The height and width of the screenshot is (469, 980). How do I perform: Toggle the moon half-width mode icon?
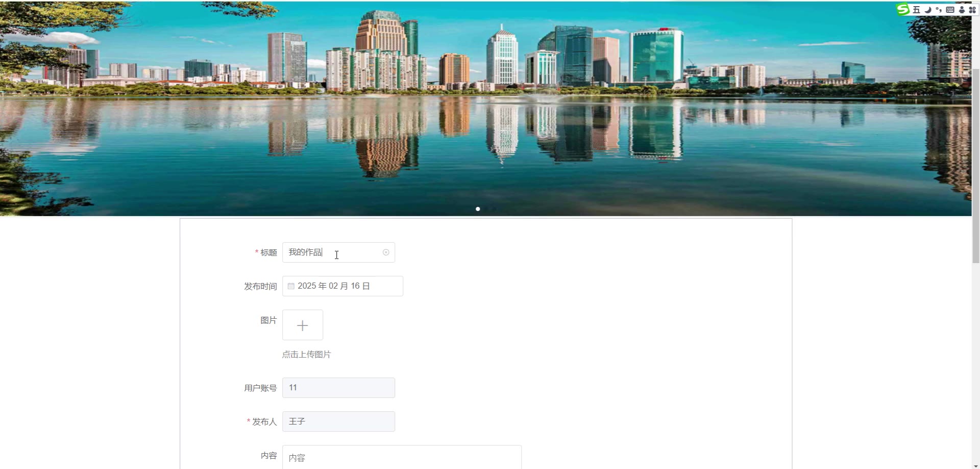pos(928,10)
